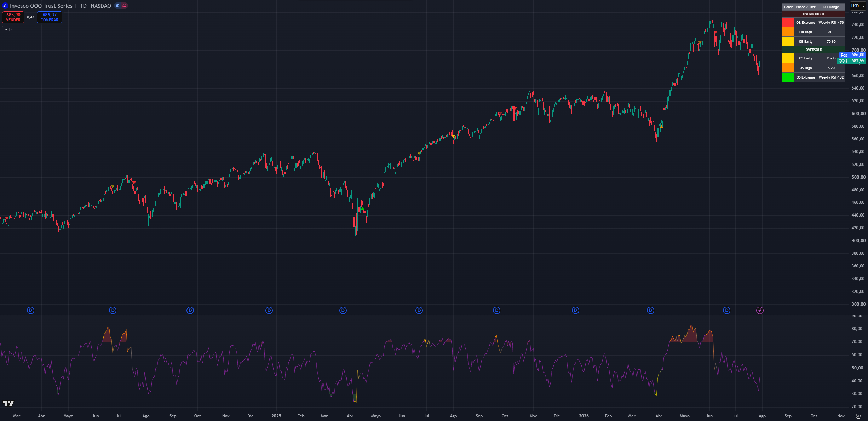Click the yellow OB Early color swatch
Screen dimensions: 868x421
click(x=788, y=41)
